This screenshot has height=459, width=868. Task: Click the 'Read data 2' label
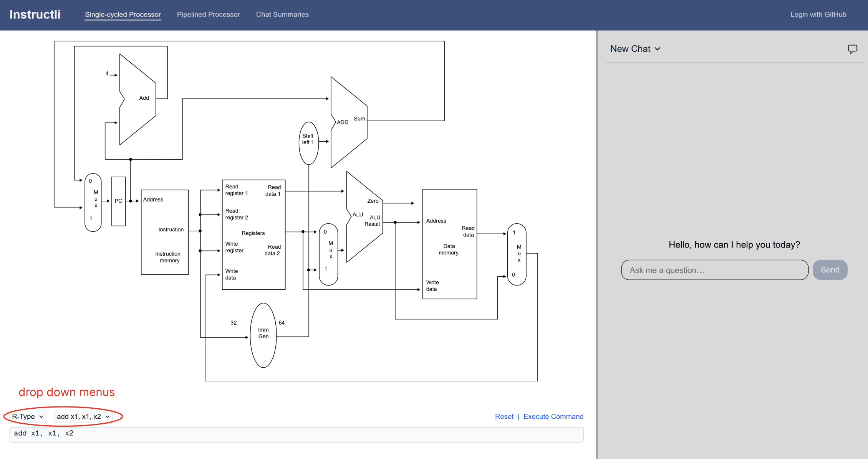coord(273,250)
